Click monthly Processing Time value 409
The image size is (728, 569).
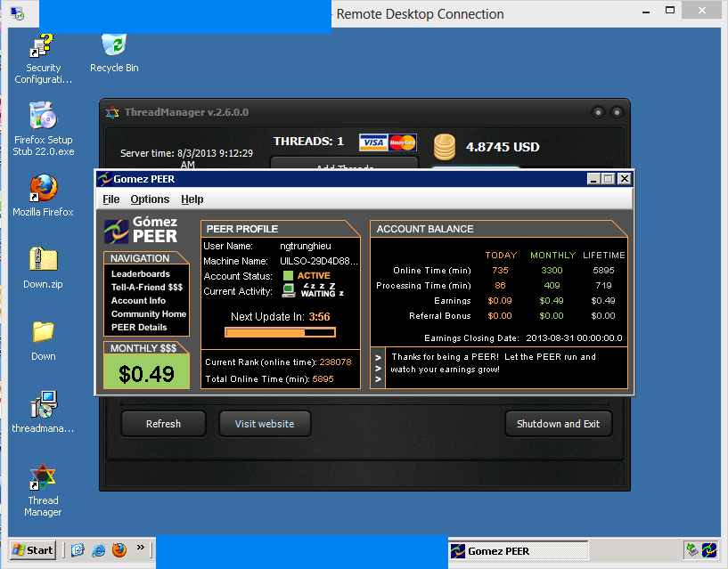552,286
